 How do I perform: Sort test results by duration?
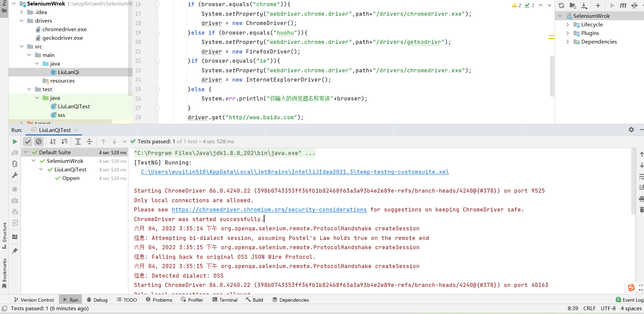point(64,142)
